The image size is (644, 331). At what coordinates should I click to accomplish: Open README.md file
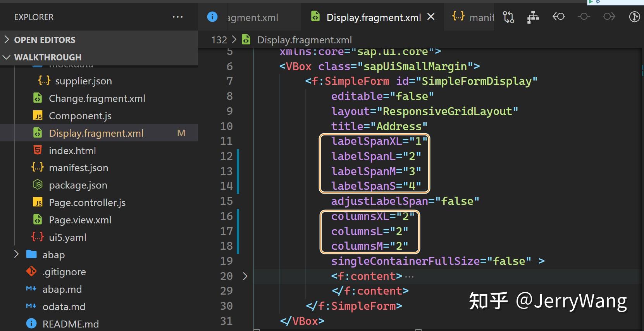(x=71, y=324)
